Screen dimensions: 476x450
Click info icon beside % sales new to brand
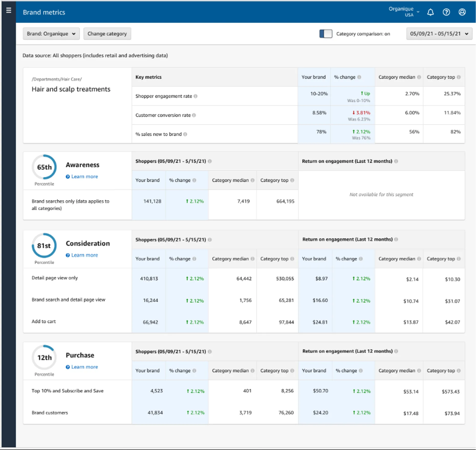tap(185, 134)
